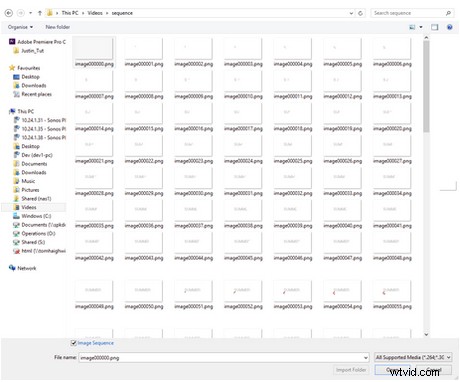Open Desktop under Favourites
The height and width of the screenshot is (382, 460).
click(27, 77)
